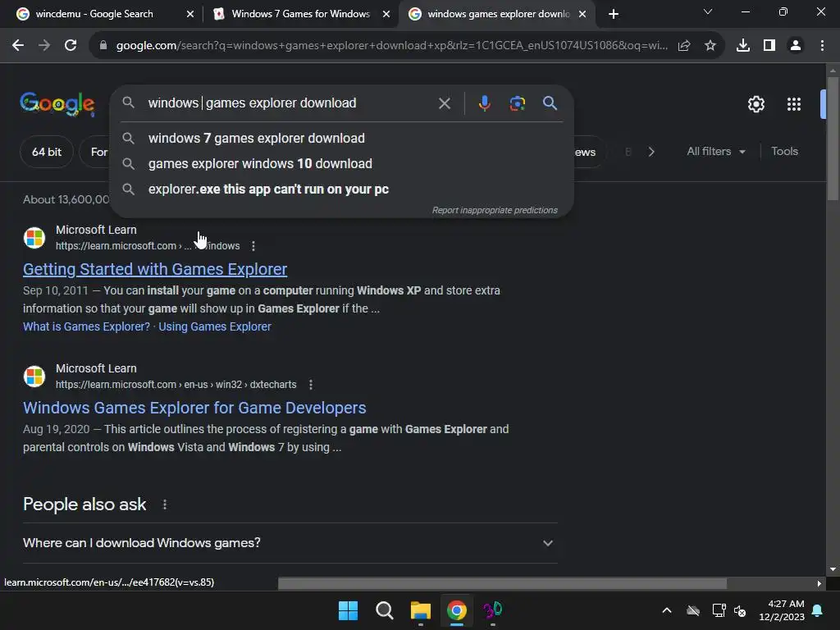The width and height of the screenshot is (840, 630).
Task: Open Chrome from the taskbar
Action: [456, 610]
